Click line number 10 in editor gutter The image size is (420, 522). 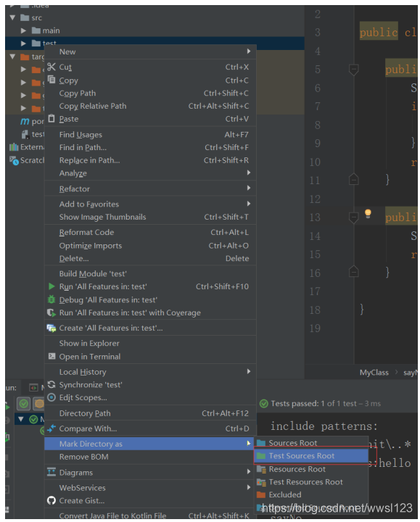pyautogui.click(x=315, y=162)
